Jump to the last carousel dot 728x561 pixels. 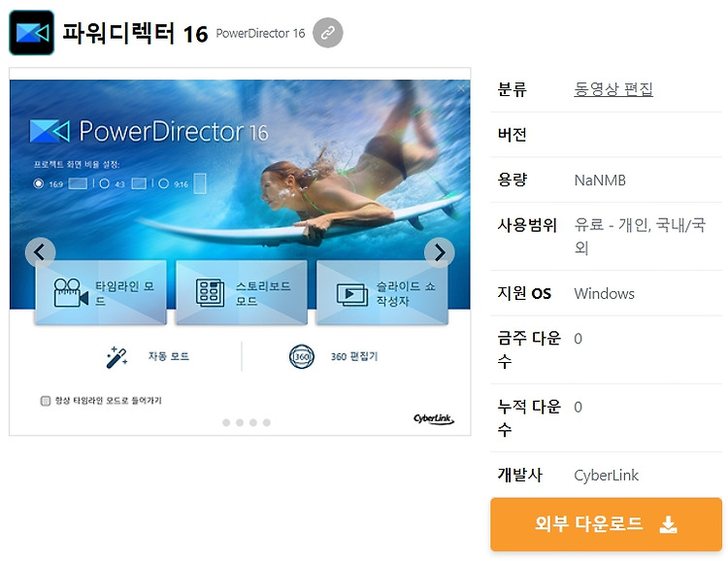(267, 422)
